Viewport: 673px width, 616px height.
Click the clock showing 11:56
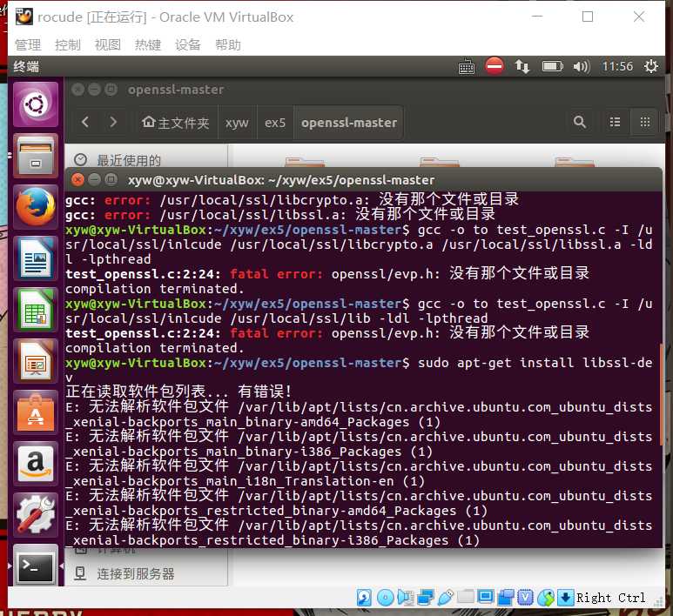[x=617, y=66]
